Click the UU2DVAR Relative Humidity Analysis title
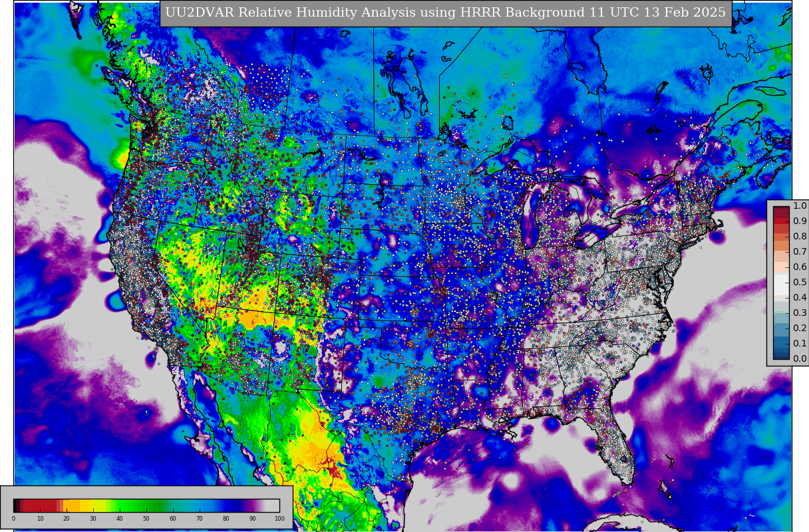Screen dimensions: 809x532 445,13
